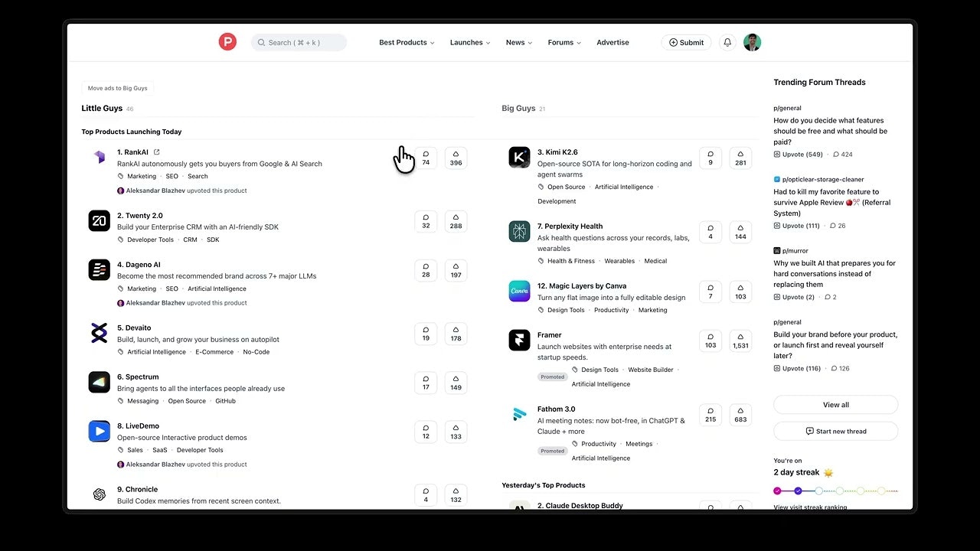This screenshot has width=980, height=551.
Task: Select the Meetings tag under Fathom 3.0
Action: pos(639,444)
